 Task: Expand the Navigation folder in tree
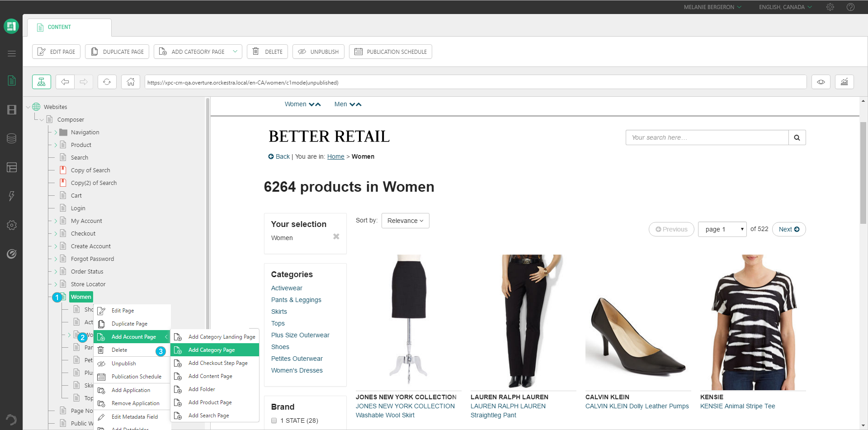click(56, 132)
